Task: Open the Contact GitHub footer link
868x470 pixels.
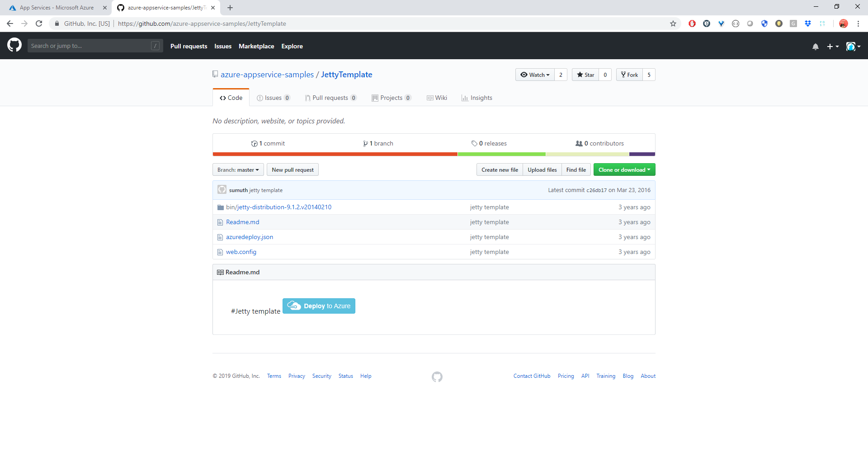Action: pyautogui.click(x=532, y=376)
